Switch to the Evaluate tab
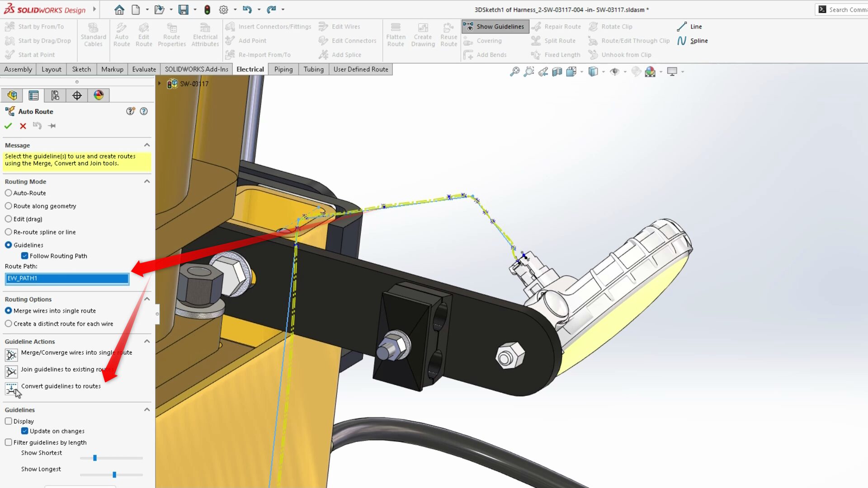Viewport: 868px width, 488px height. pos(144,69)
